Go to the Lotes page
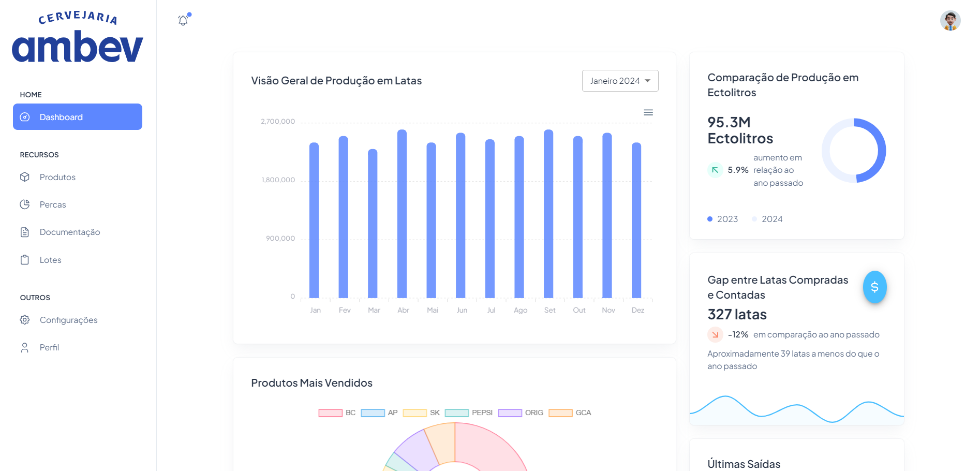The width and height of the screenshot is (980, 471). point(50,260)
